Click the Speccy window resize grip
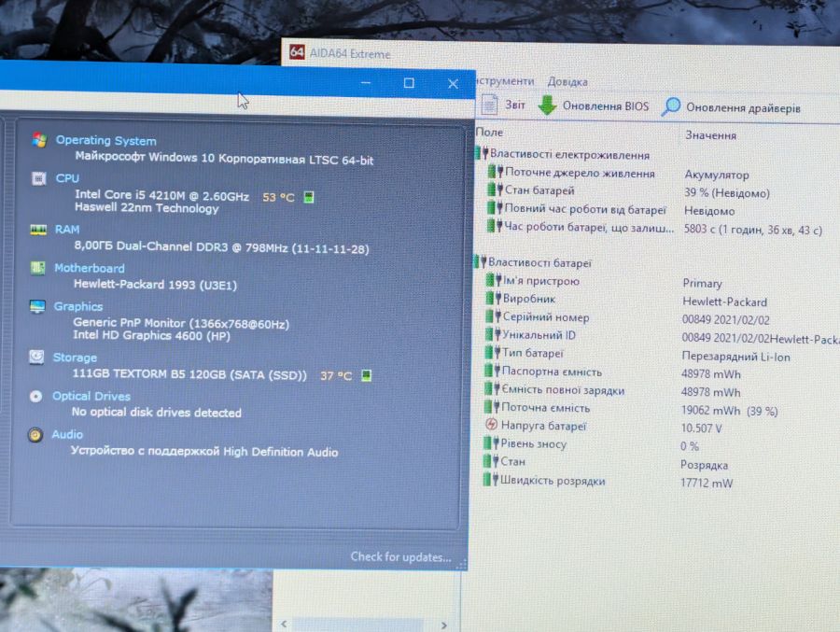Screen dimensions: 840x632 coord(462,565)
